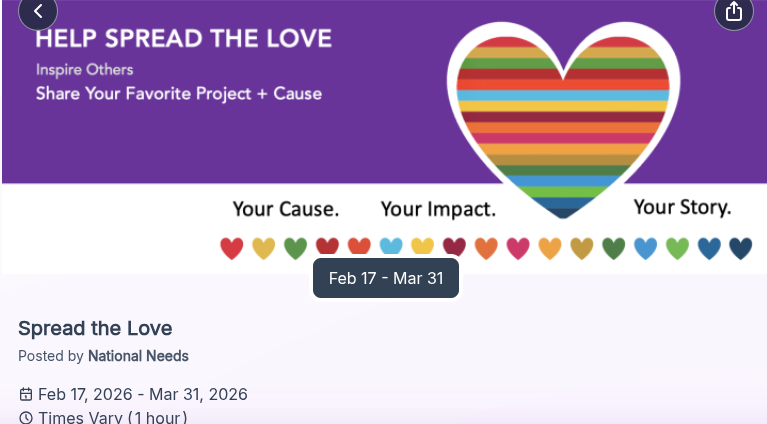The height and width of the screenshot is (424, 767).
Task: Click the Spread the Love title
Action: click(95, 328)
